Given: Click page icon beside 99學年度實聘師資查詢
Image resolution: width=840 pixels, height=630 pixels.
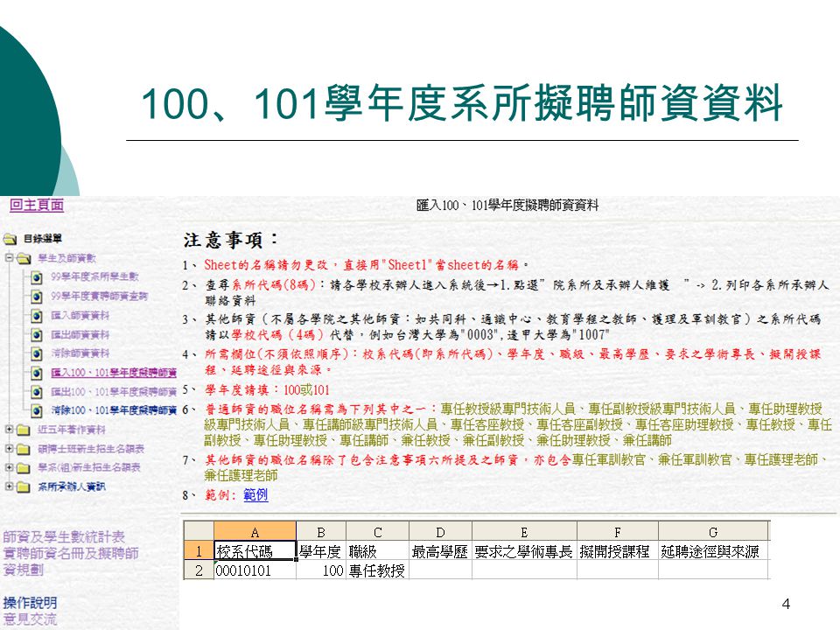Looking at the screenshot, I should 36,297.
